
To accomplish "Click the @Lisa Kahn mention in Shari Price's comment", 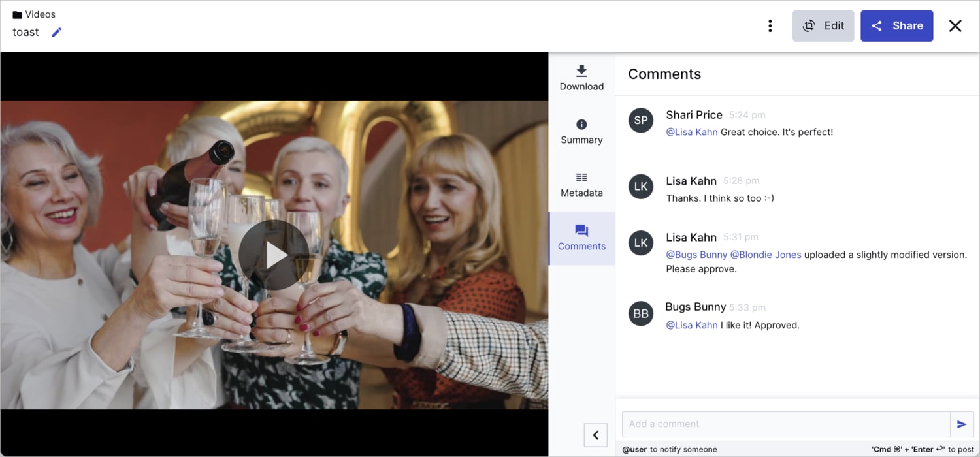I will 692,132.
